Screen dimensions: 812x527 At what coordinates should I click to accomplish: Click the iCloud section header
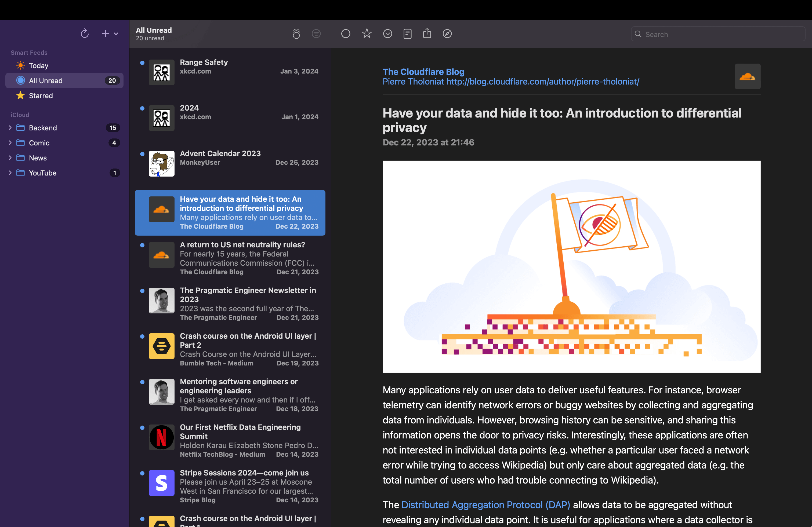click(x=20, y=115)
